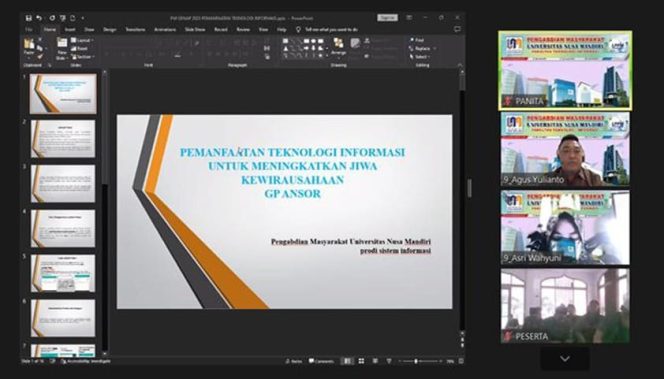Click the Comments icon at the ribbon's right end
The height and width of the screenshot is (379, 664).
pyautogui.click(x=457, y=29)
